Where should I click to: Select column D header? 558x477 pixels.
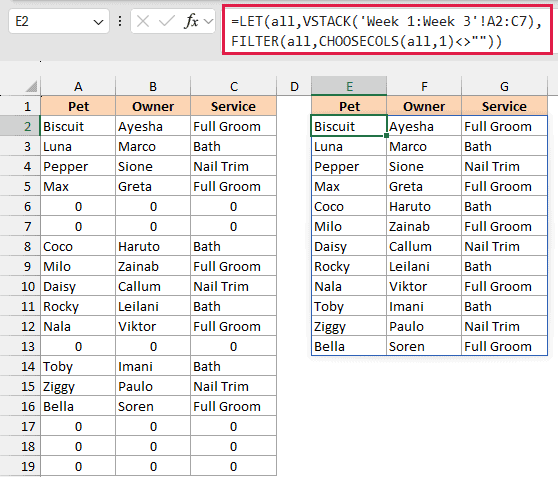pos(294,87)
